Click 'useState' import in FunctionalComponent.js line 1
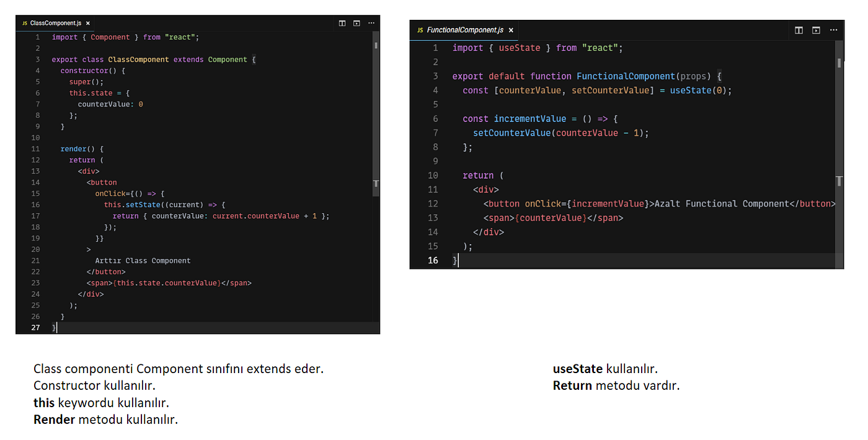This screenshot has width=868, height=440. pos(520,48)
